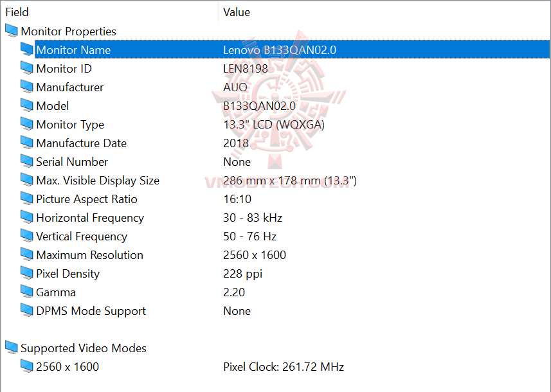
Task: Click the icon beside Vertical Frequency
Action: (27, 236)
